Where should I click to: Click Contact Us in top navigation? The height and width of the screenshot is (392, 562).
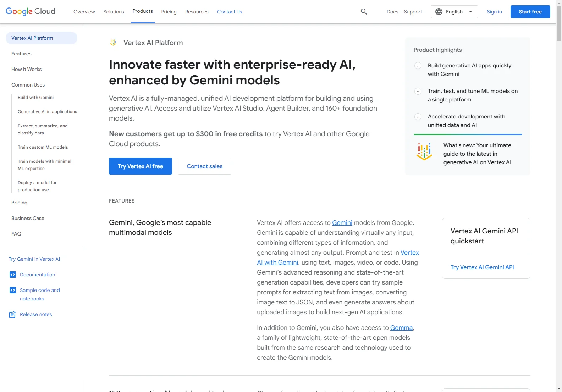(x=230, y=12)
